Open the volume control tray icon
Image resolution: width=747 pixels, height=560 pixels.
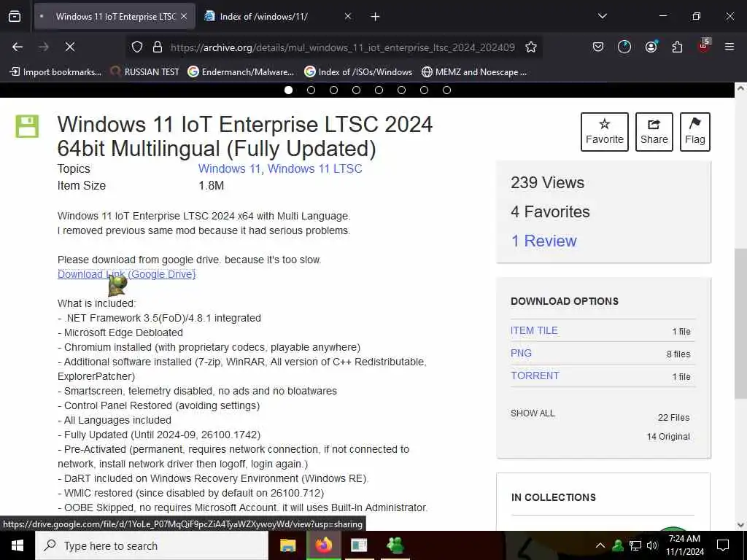[652, 545]
